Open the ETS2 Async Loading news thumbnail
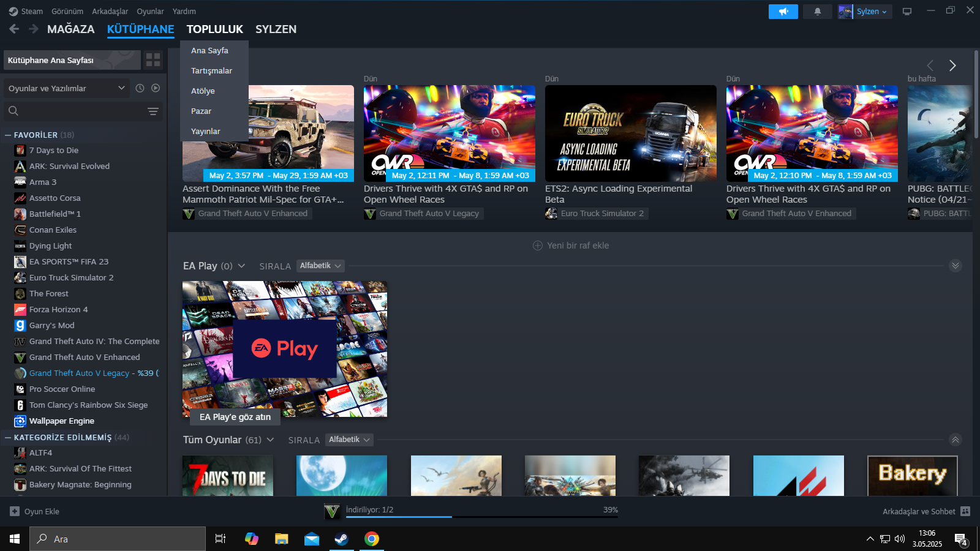Screen dimensions: 980x551 click(631, 133)
